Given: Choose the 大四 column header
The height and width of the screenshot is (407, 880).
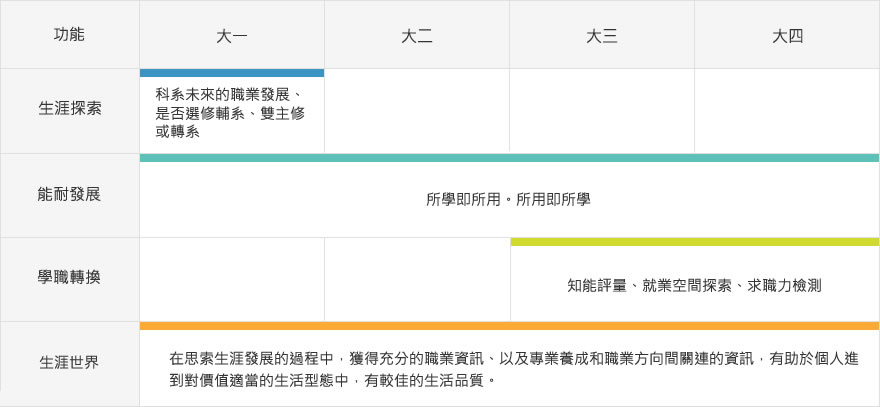Looking at the screenshot, I should click(x=787, y=35).
